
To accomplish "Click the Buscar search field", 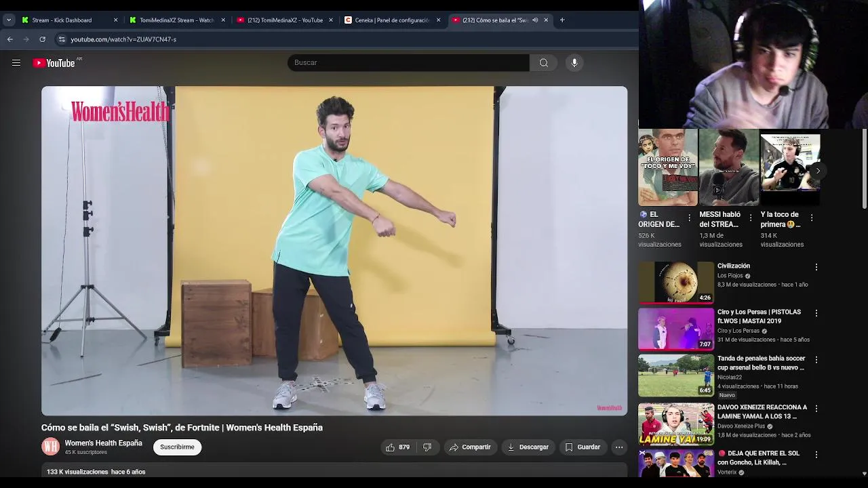I will (408, 63).
